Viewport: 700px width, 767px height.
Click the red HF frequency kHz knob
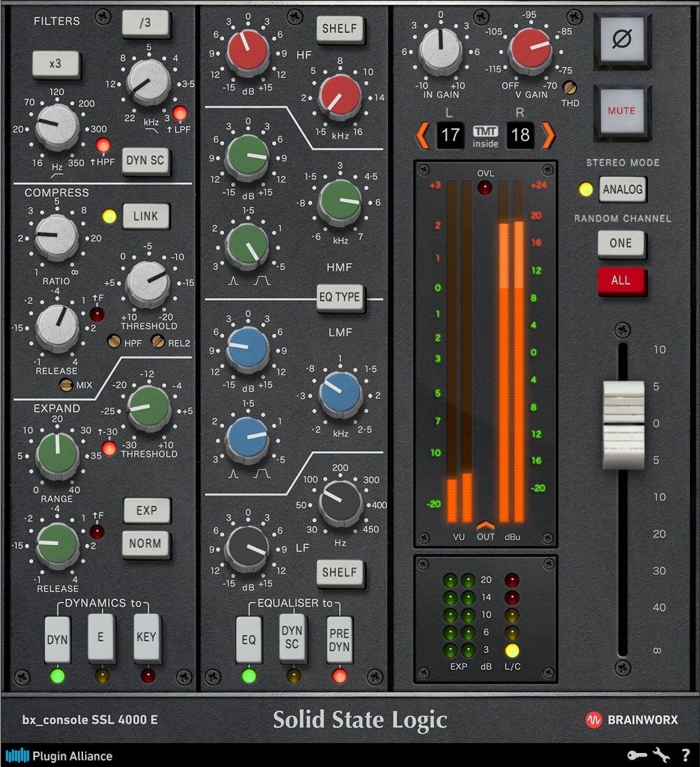point(339,96)
